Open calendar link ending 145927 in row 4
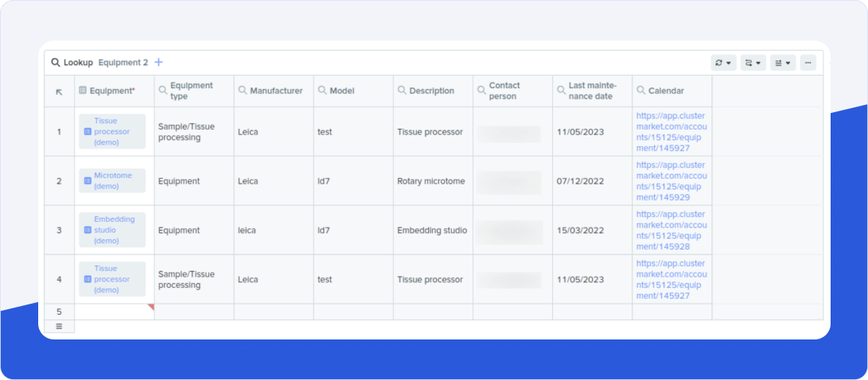The height and width of the screenshot is (380, 868). (671, 279)
